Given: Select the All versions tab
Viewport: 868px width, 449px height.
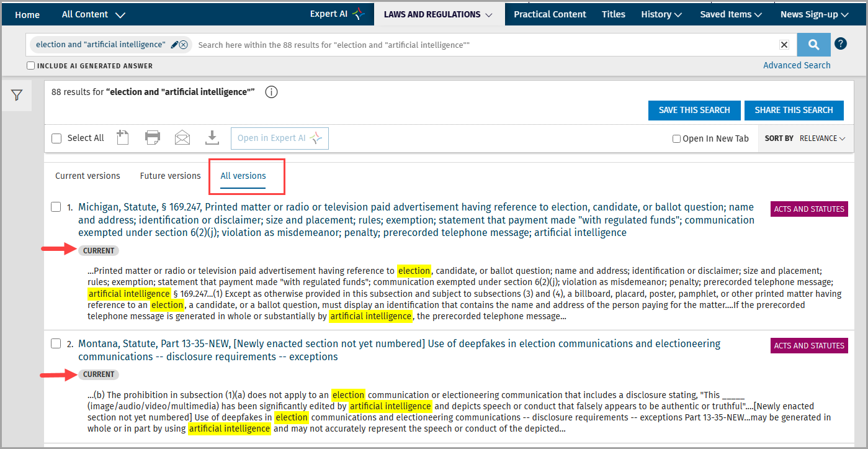Looking at the screenshot, I should 243,176.
